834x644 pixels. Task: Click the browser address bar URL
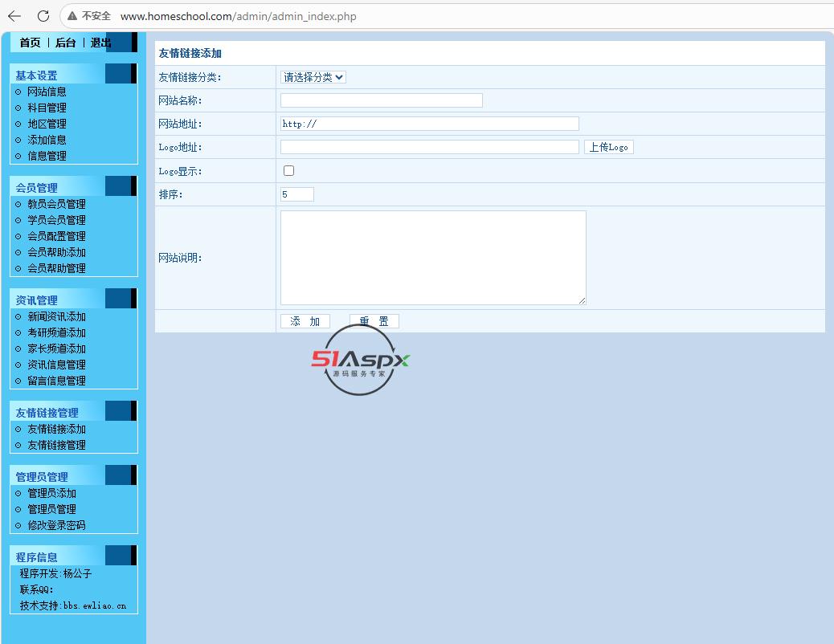point(239,16)
